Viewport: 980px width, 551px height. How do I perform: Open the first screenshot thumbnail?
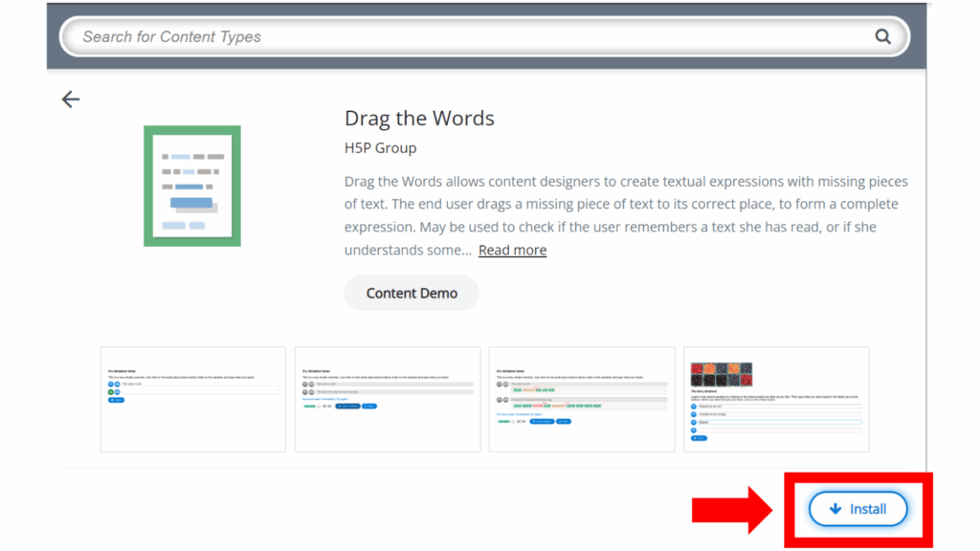coord(193,399)
